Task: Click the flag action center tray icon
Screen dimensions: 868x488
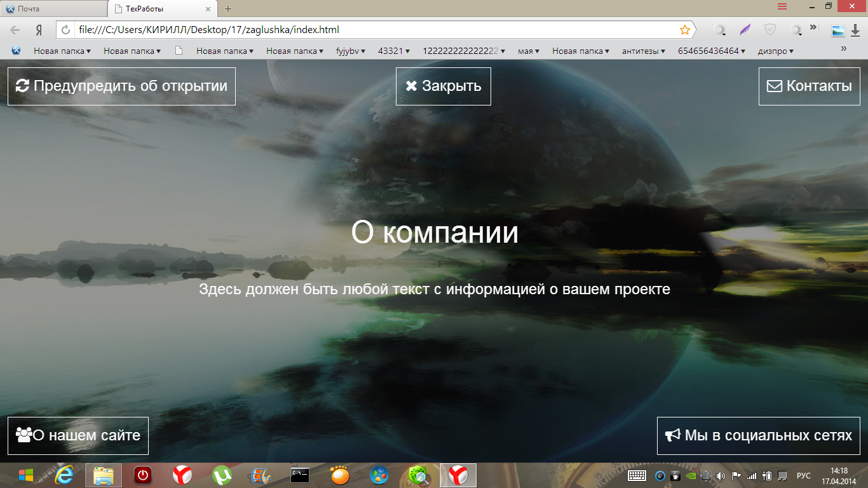Action: [x=737, y=475]
